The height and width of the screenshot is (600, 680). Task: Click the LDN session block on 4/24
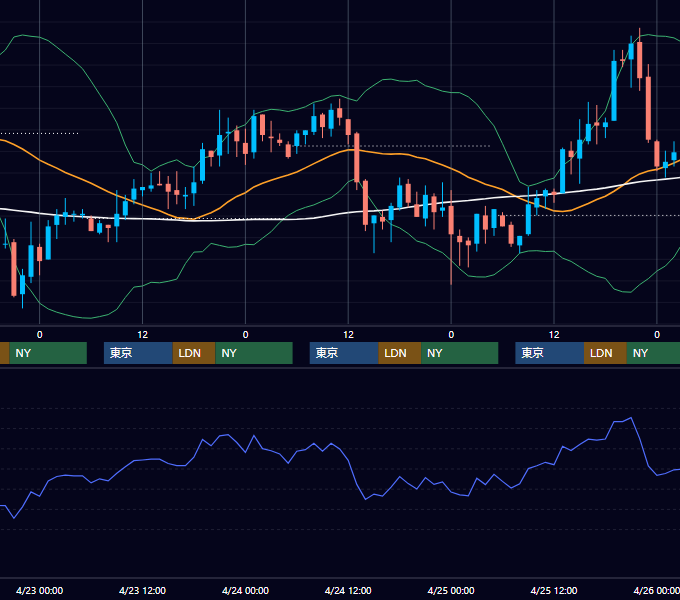pos(399,353)
